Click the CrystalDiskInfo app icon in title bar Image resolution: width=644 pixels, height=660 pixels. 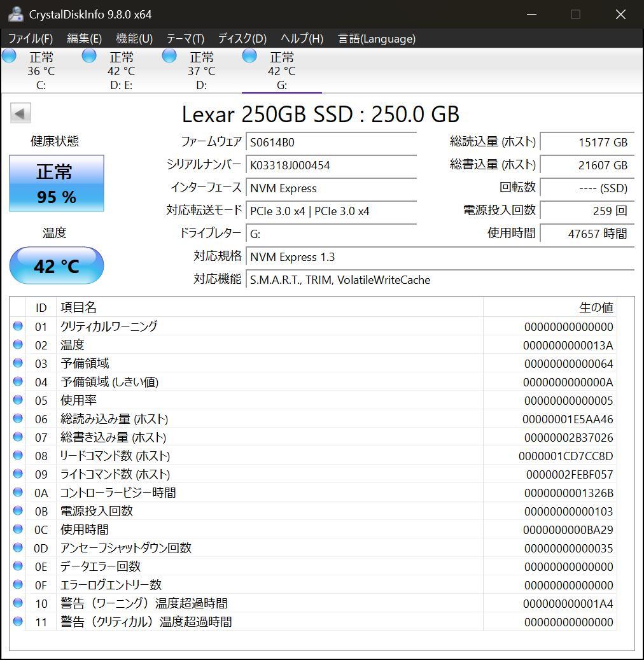click(x=16, y=14)
